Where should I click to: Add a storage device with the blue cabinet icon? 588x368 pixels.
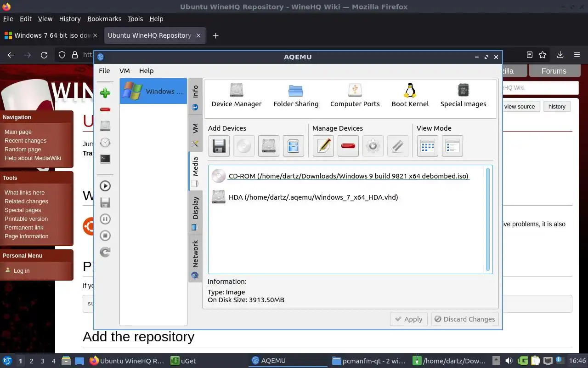pos(293,146)
